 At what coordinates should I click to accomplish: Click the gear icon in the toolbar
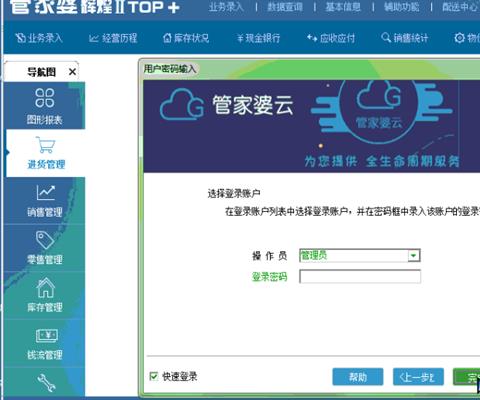(459, 38)
